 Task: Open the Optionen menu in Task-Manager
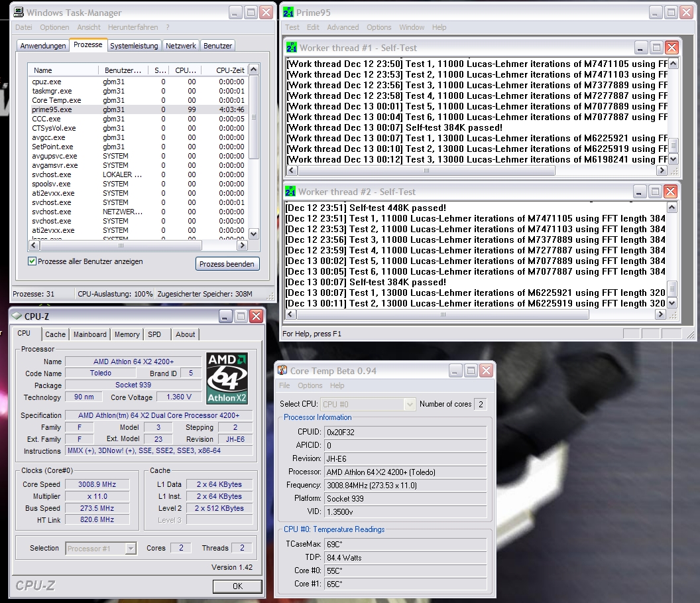click(x=54, y=27)
